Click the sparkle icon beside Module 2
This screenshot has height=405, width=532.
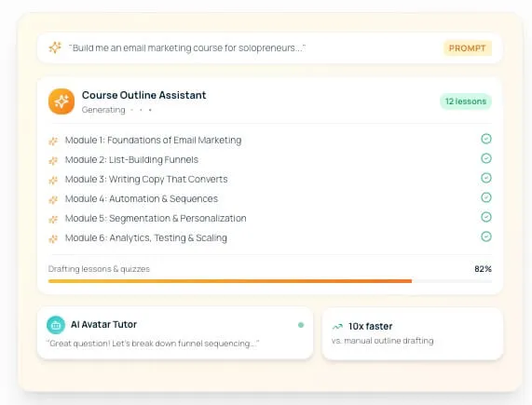pos(53,161)
